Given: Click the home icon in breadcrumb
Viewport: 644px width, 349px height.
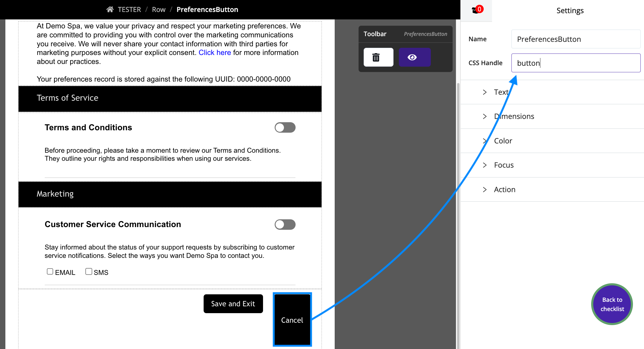Looking at the screenshot, I should pyautogui.click(x=110, y=10).
